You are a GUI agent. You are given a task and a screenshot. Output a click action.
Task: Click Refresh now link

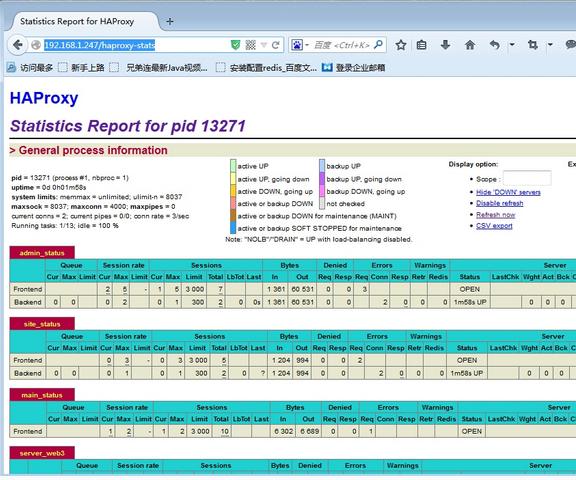(496, 214)
